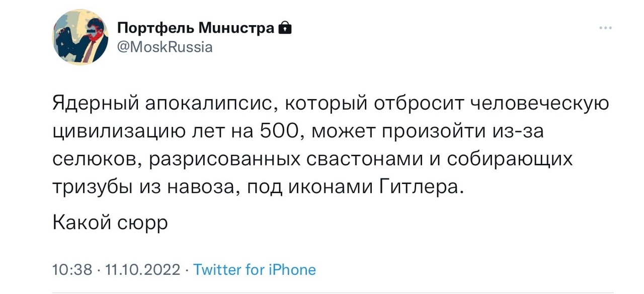Open the @MoskRussia handle link
This screenshot has width=644, height=294.
pyautogui.click(x=165, y=47)
